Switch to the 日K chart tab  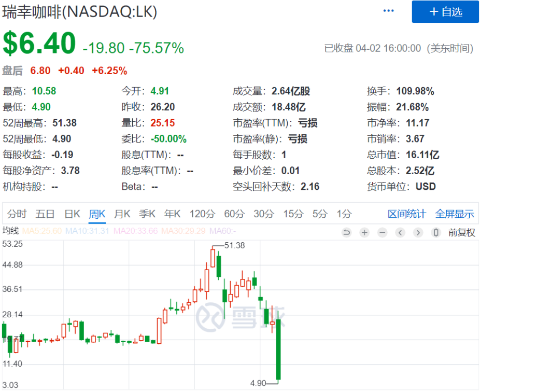click(x=72, y=214)
